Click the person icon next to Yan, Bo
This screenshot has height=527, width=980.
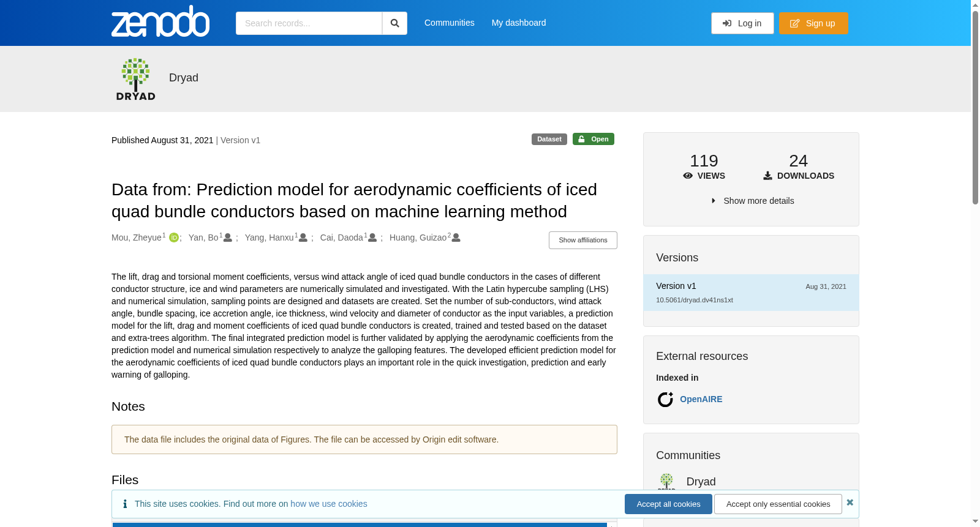pyautogui.click(x=228, y=237)
